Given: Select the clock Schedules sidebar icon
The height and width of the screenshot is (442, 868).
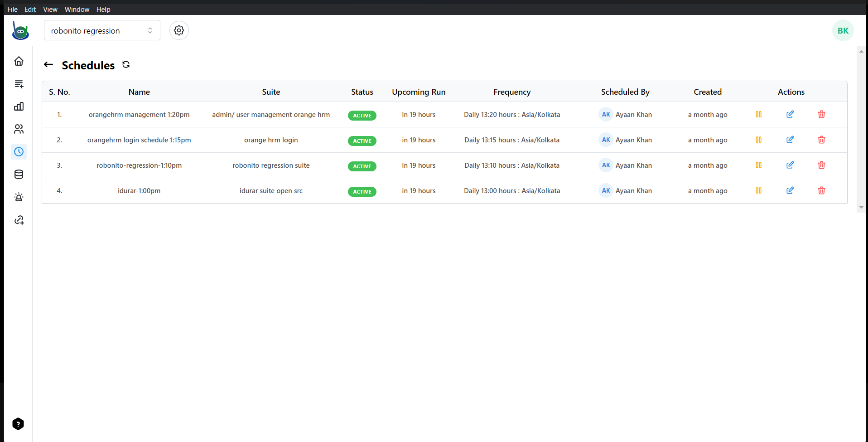Looking at the screenshot, I should [x=19, y=152].
